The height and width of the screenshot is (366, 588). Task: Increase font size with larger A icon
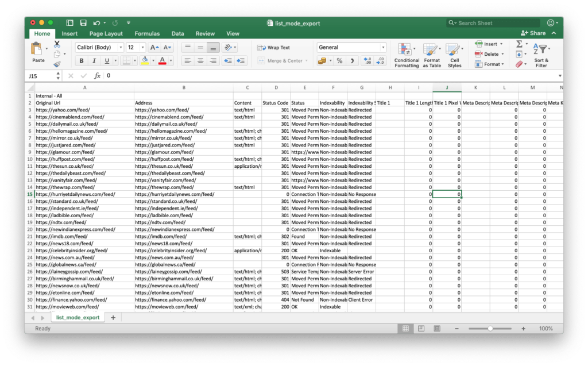pos(154,47)
